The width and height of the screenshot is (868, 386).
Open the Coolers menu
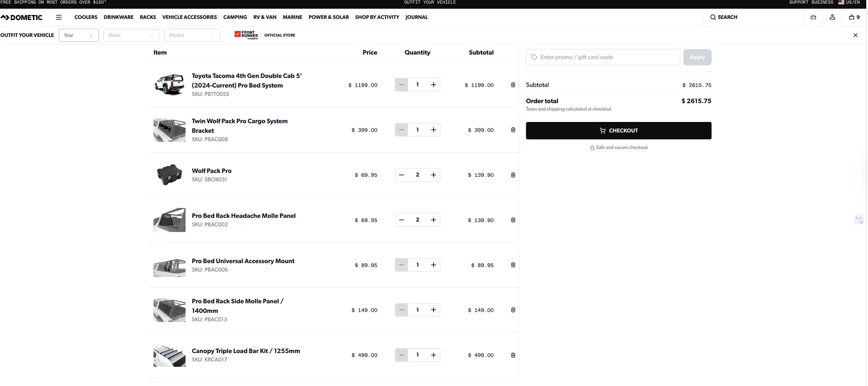86,17
